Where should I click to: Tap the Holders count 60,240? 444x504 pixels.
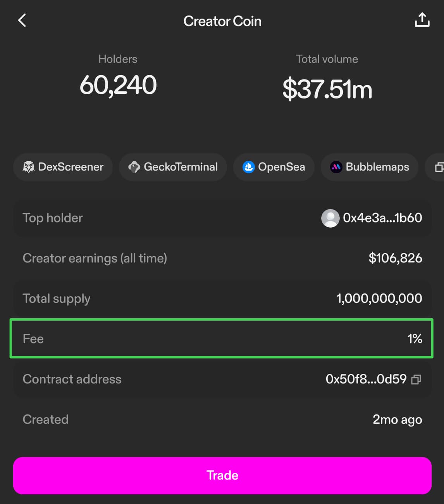pos(118,85)
